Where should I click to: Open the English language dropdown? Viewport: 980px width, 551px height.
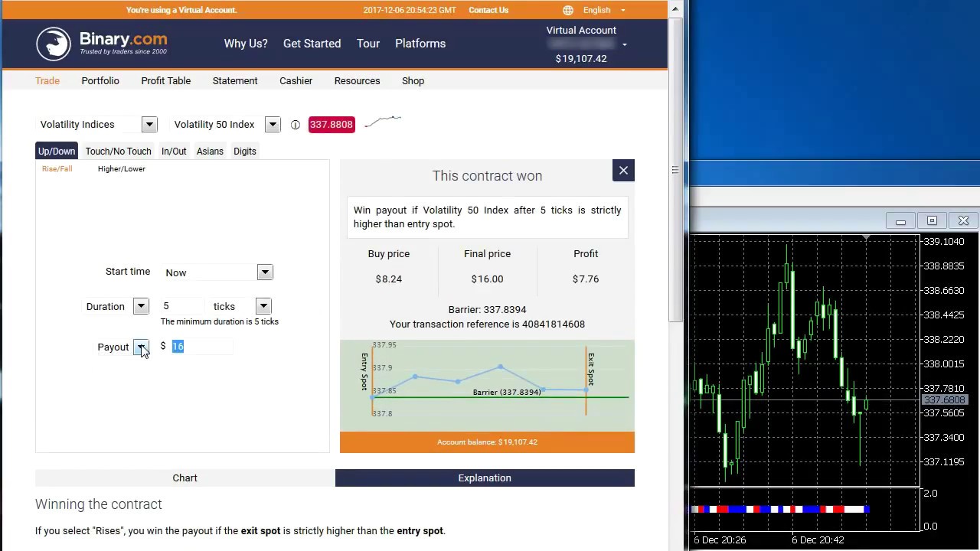604,10
